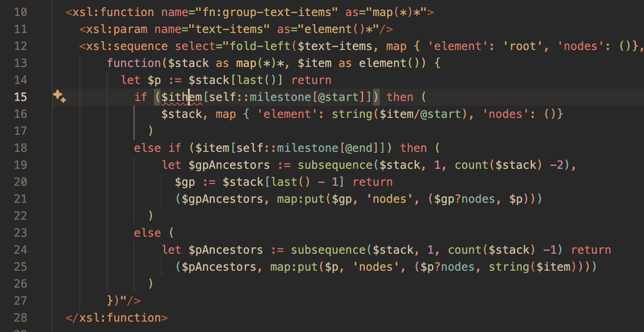644x332 pixels.
Task: Click map:put call on line 21
Action: [x=301, y=199]
